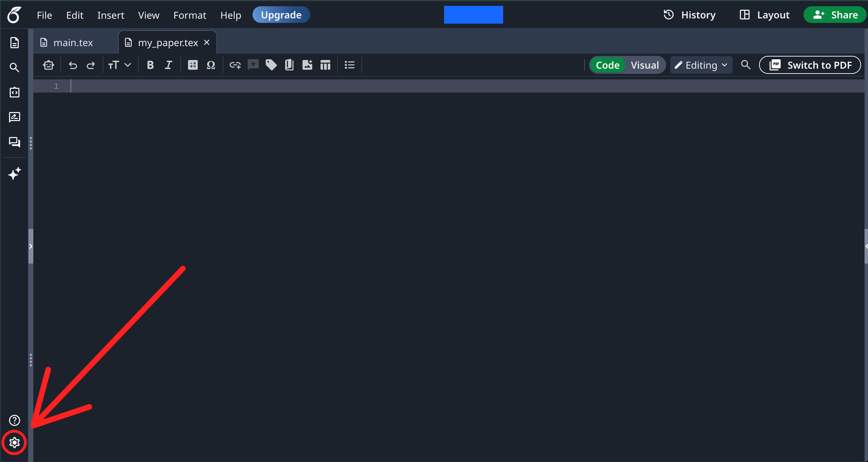Open project search in left sidebar

click(14, 67)
